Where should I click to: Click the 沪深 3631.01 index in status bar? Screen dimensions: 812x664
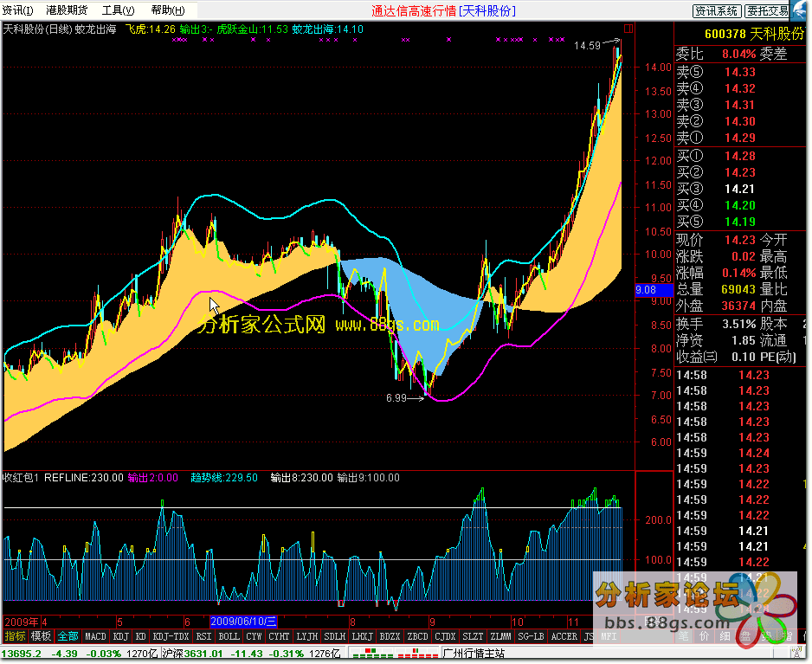pos(193,654)
